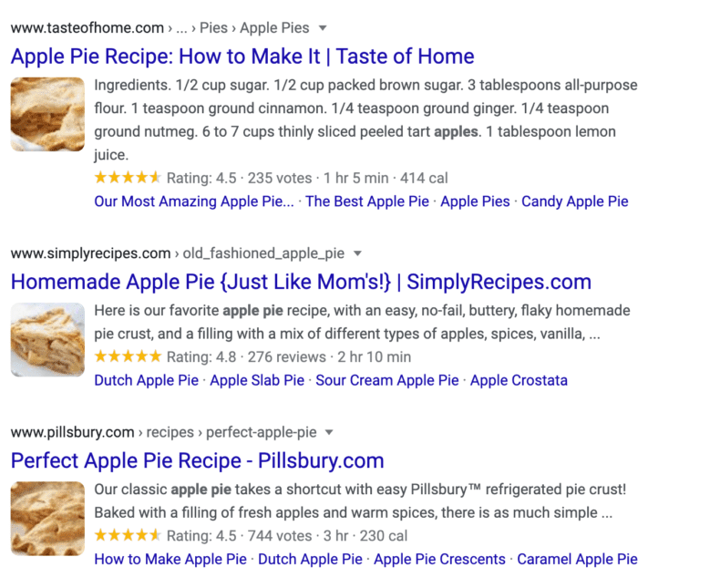The height and width of the screenshot is (588, 720).
Task: Open 'Caramel Apple Pie' sitelink
Action: (x=577, y=559)
